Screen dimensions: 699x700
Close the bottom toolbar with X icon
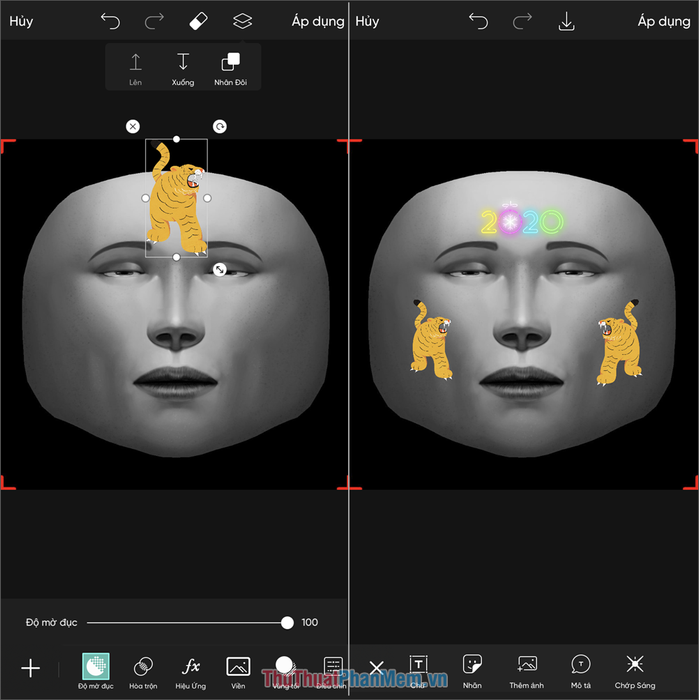click(376, 668)
